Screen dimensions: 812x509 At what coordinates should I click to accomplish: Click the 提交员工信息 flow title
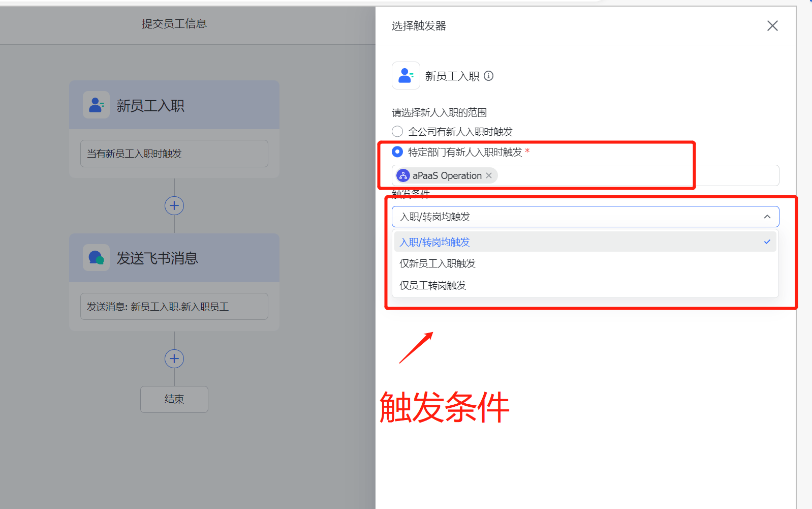pos(174,24)
